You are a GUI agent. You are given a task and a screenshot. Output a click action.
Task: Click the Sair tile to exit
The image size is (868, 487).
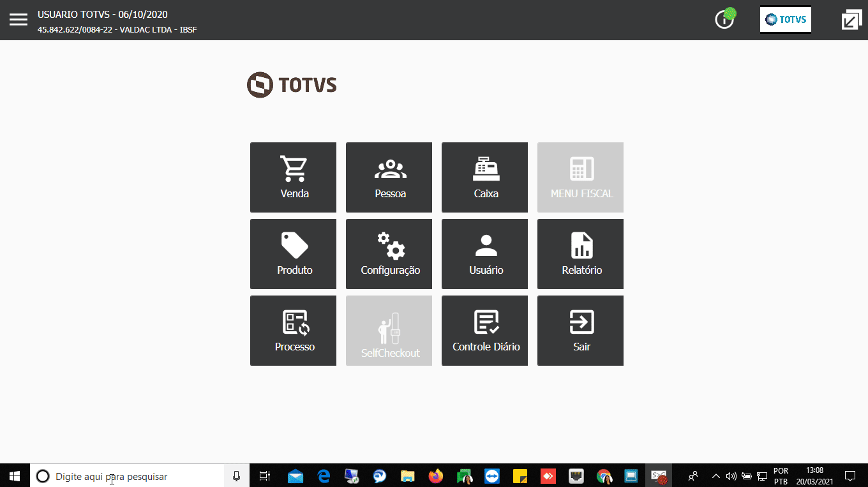[580, 331]
